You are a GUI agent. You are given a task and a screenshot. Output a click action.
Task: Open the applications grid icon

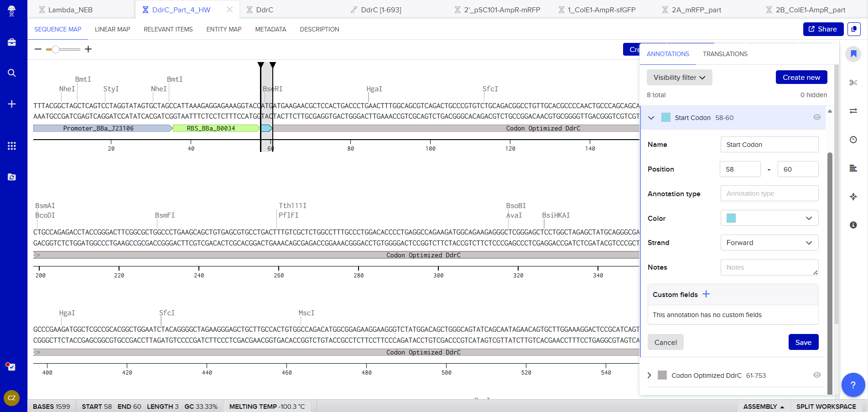pyautogui.click(x=12, y=146)
